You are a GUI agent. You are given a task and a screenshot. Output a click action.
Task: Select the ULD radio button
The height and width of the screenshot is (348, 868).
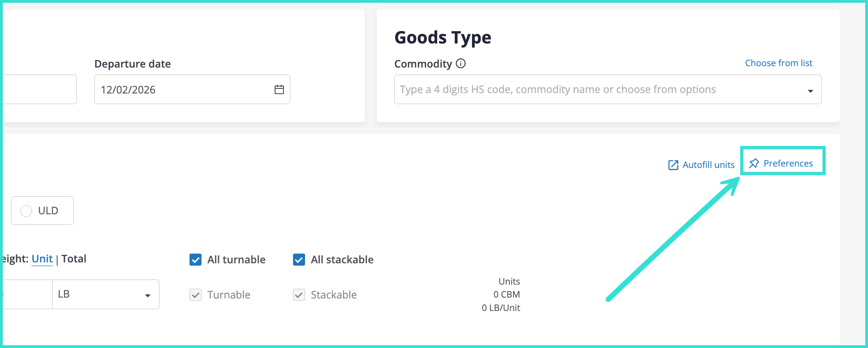(26, 211)
